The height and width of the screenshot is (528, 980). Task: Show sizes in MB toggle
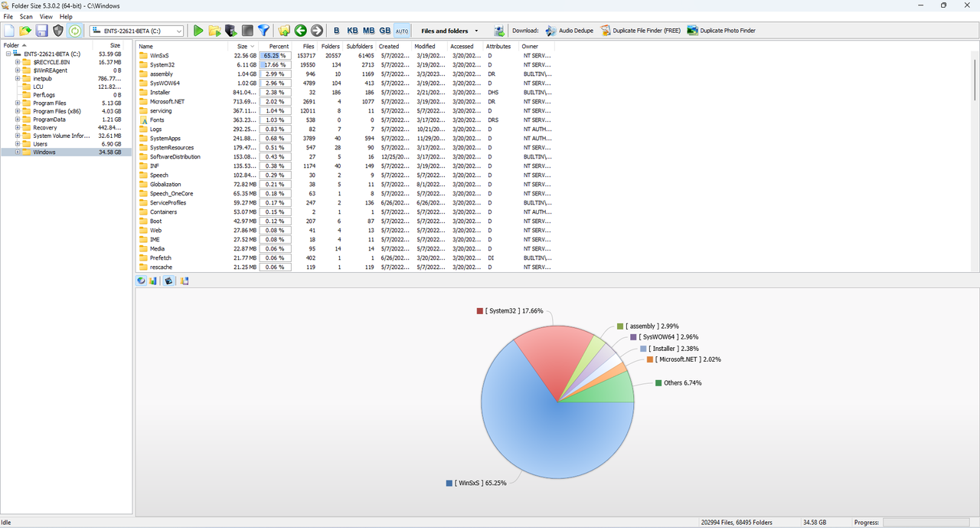pyautogui.click(x=368, y=31)
